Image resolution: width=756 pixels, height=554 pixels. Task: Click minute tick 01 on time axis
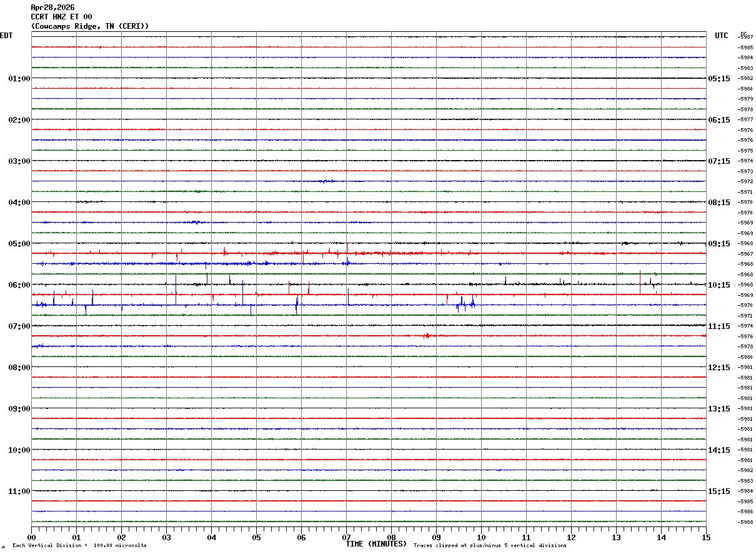point(76,537)
